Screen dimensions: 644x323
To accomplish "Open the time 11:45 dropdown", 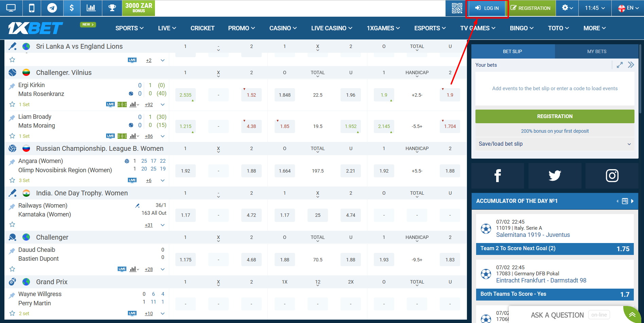I will tap(595, 8).
